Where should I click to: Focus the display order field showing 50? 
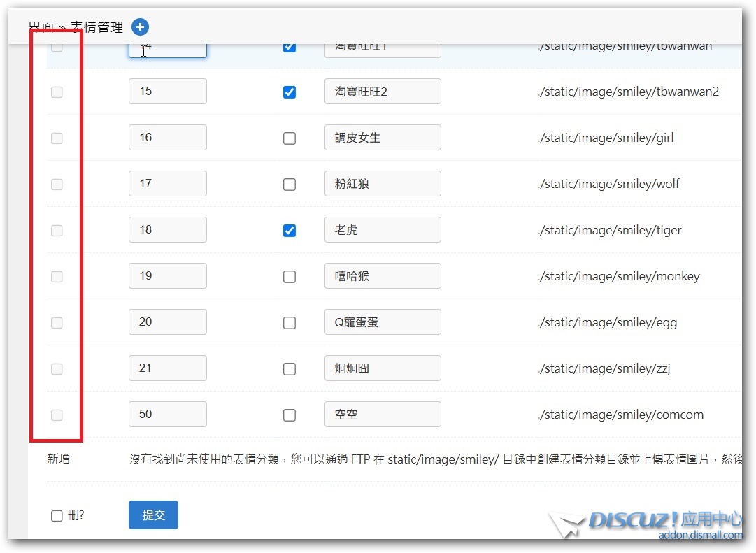(x=168, y=414)
